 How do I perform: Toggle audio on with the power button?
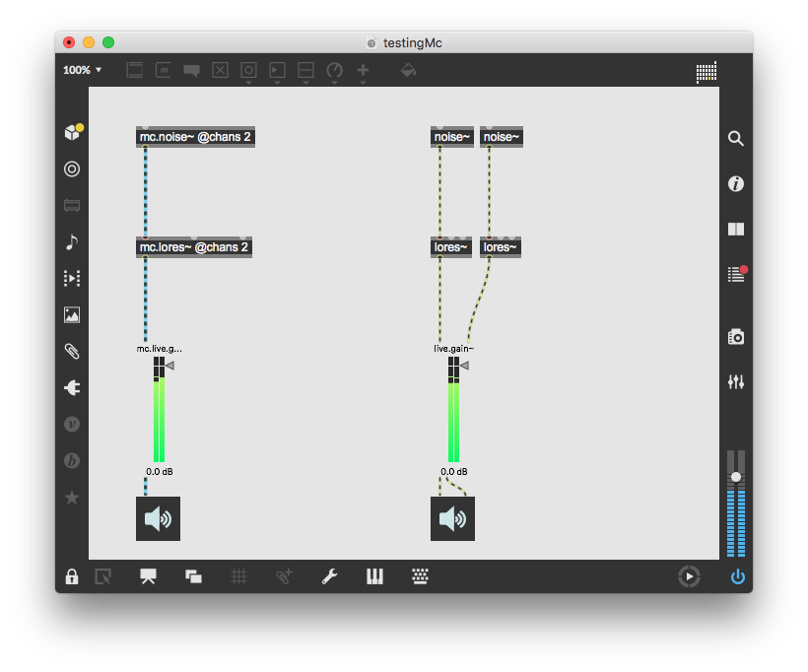(737, 576)
